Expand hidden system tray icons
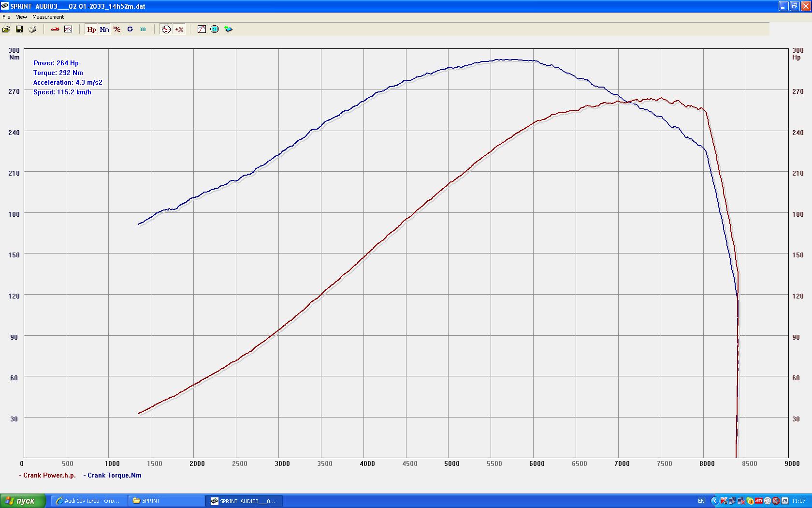 714,501
